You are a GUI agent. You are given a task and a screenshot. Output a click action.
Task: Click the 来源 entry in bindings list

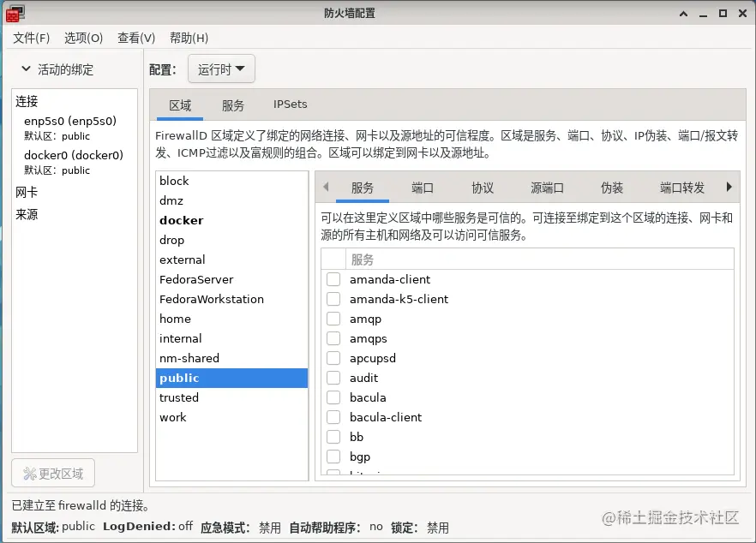tap(27, 214)
